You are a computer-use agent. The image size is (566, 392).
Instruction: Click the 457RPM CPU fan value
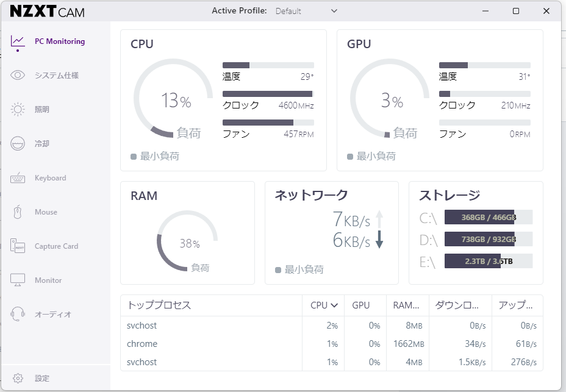click(x=298, y=134)
